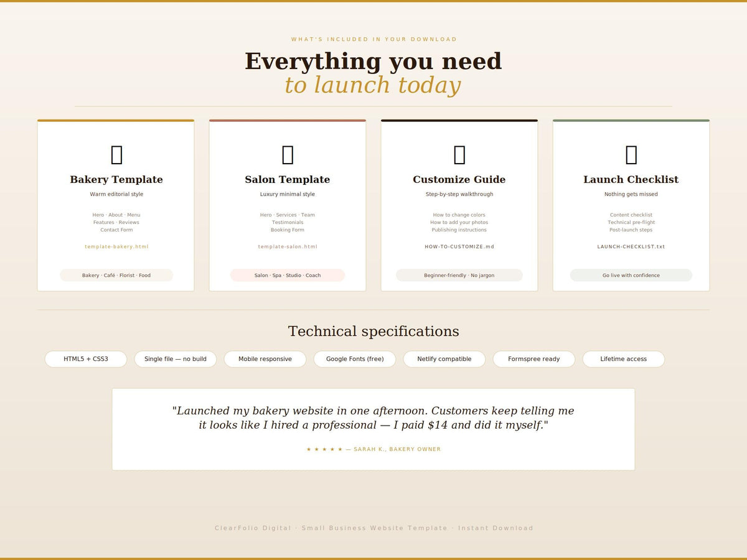
Task: Click the Publishing instructions line
Action: tap(459, 230)
